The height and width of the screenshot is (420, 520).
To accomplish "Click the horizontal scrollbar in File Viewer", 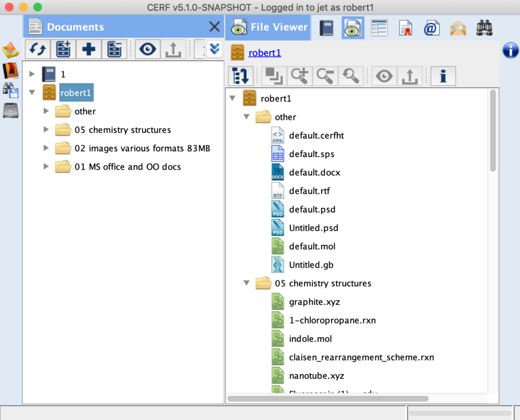I will [x=328, y=399].
